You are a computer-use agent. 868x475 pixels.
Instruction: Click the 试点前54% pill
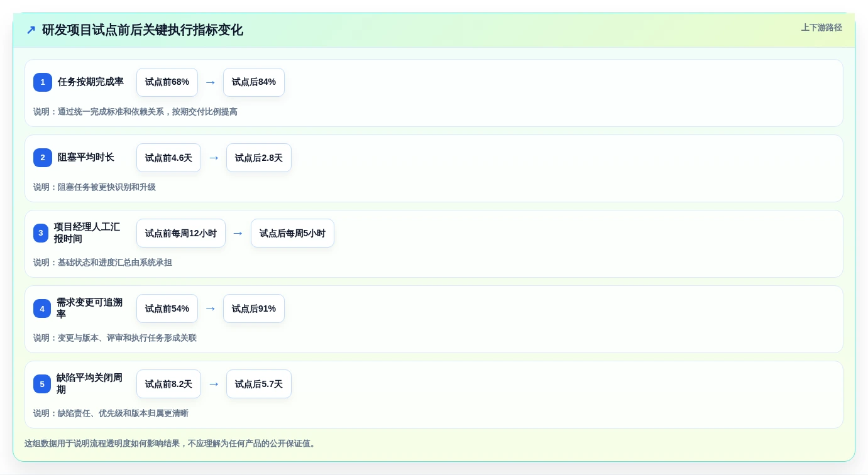coord(167,308)
